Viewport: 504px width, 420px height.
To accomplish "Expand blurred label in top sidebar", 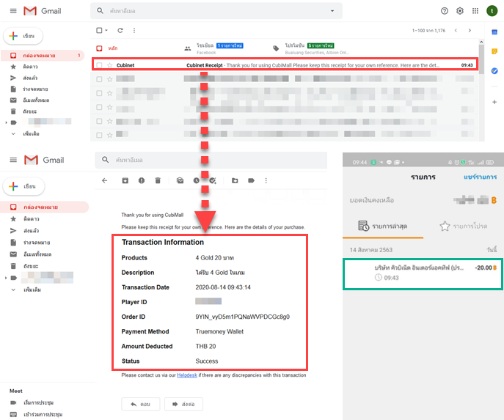I will 6,122.
